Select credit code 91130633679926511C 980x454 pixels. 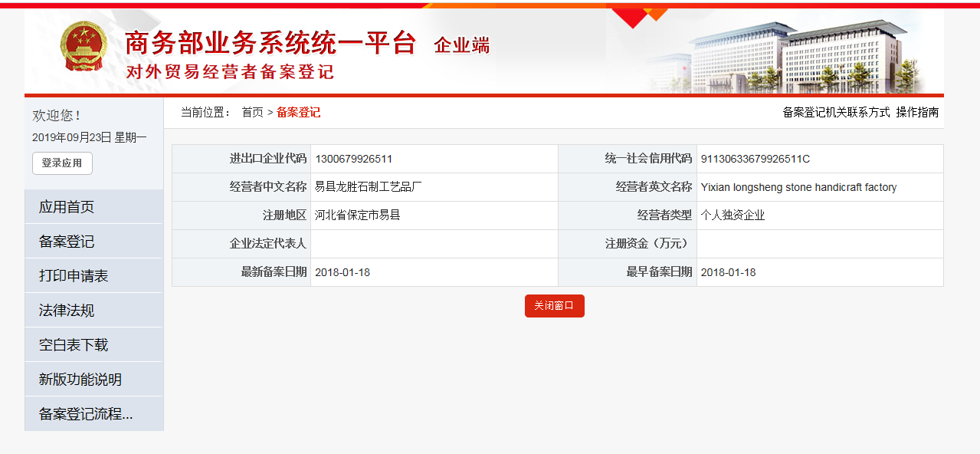click(755, 160)
